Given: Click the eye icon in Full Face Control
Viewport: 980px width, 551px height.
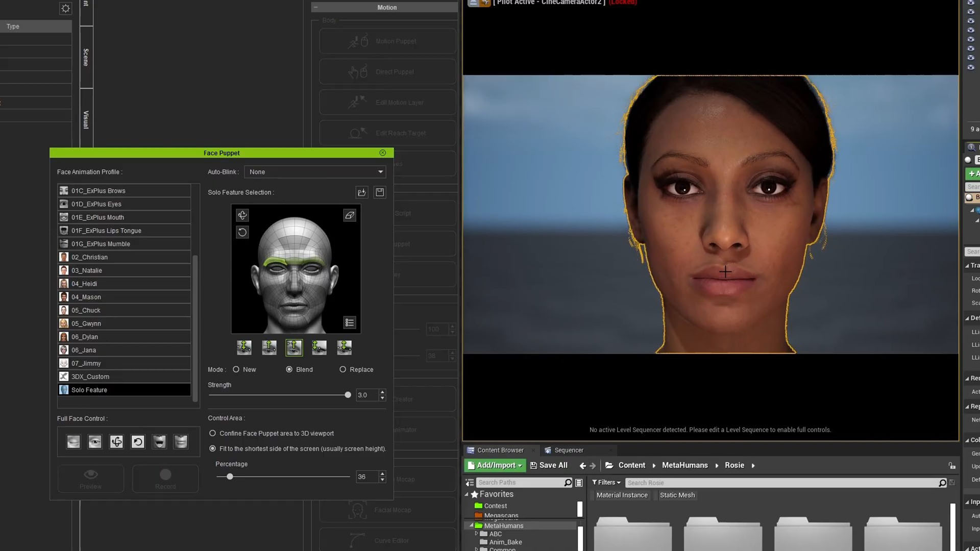Looking at the screenshot, I should pyautogui.click(x=95, y=442).
